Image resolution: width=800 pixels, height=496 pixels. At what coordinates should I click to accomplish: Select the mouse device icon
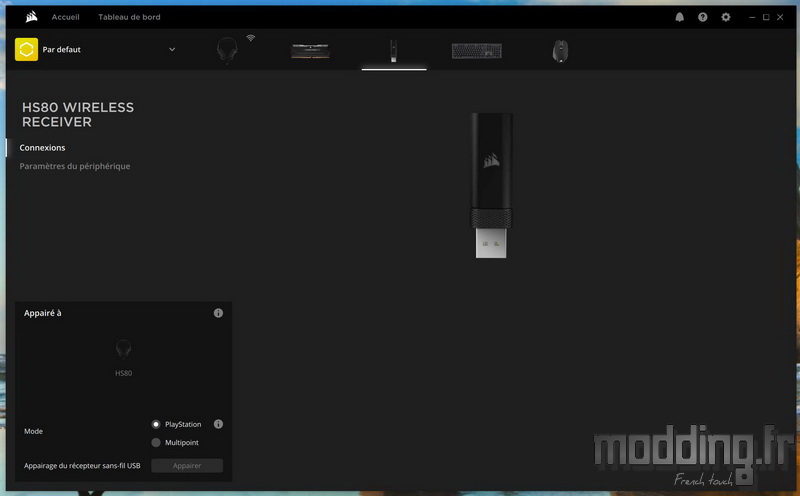[560, 51]
